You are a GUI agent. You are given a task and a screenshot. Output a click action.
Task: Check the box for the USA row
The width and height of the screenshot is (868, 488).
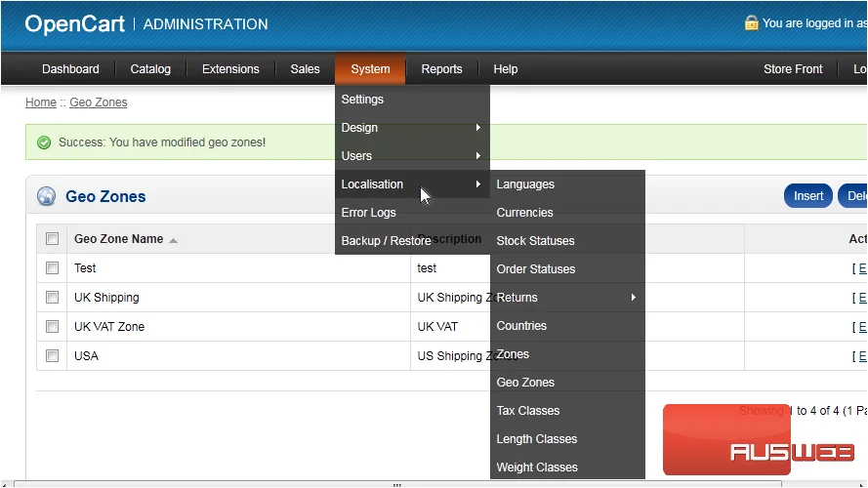tap(52, 356)
